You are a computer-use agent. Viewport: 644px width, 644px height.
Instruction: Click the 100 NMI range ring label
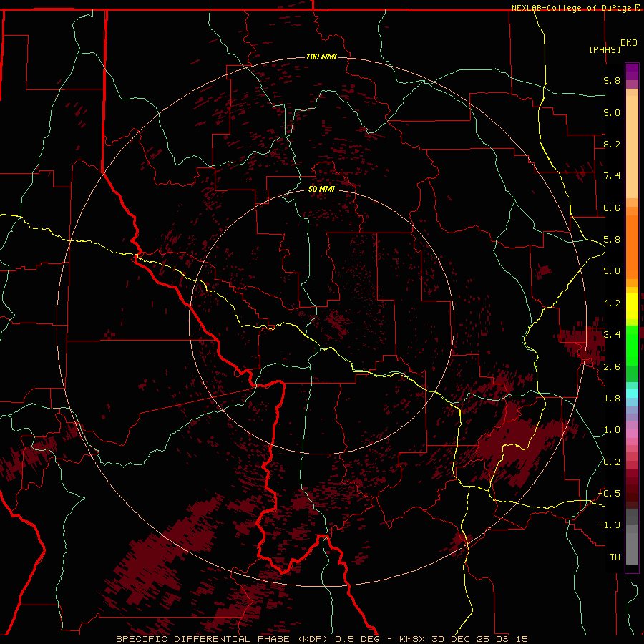tap(321, 57)
